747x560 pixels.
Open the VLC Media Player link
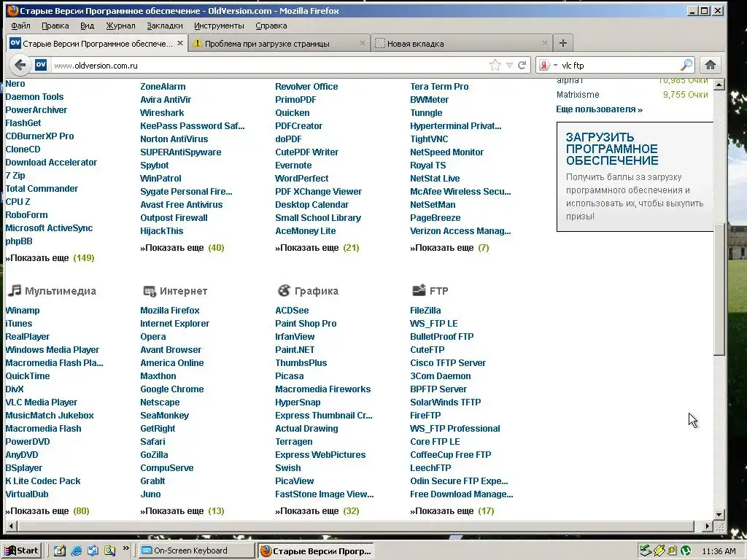coord(41,402)
